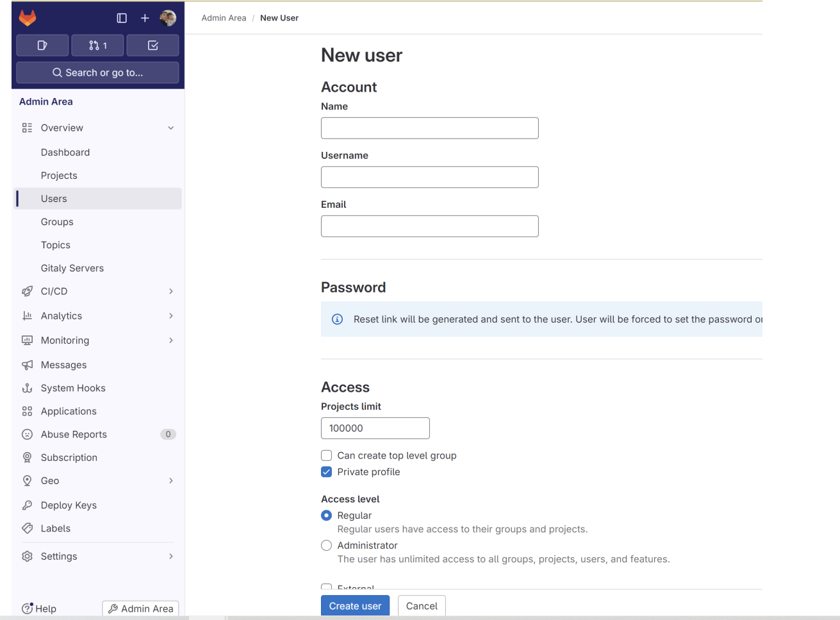
Task: Expand the Analytics section chevron
Action: (171, 315)
